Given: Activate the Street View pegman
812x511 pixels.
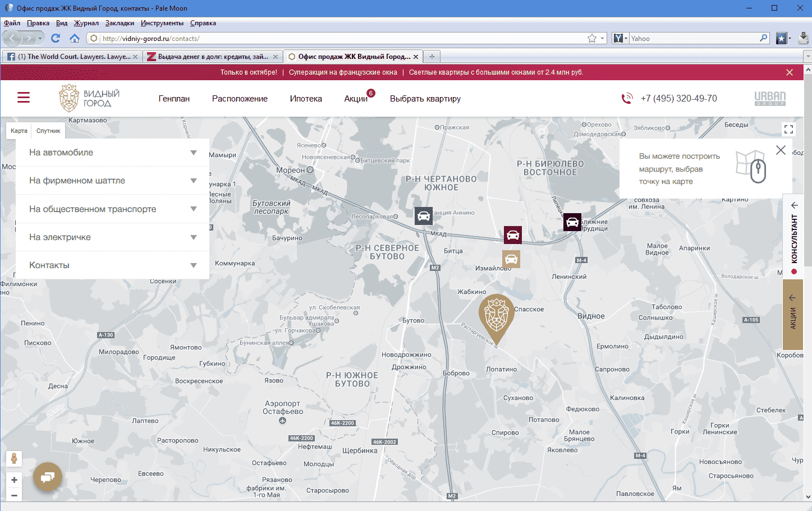Looking at the screenshot, I should pos(14,458).
